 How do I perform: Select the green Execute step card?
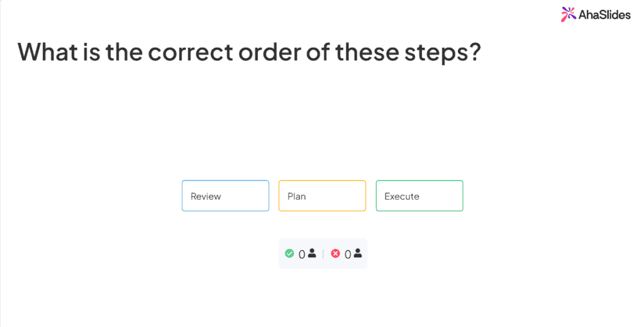419,196
